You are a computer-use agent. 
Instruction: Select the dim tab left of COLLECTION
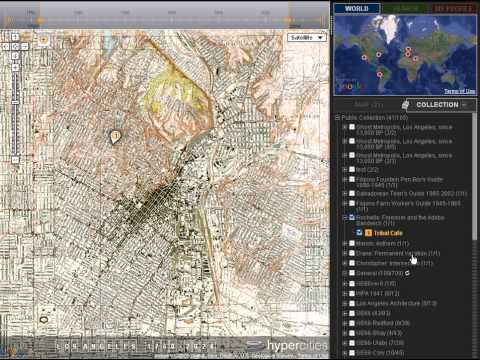click(x=369, y=105)
